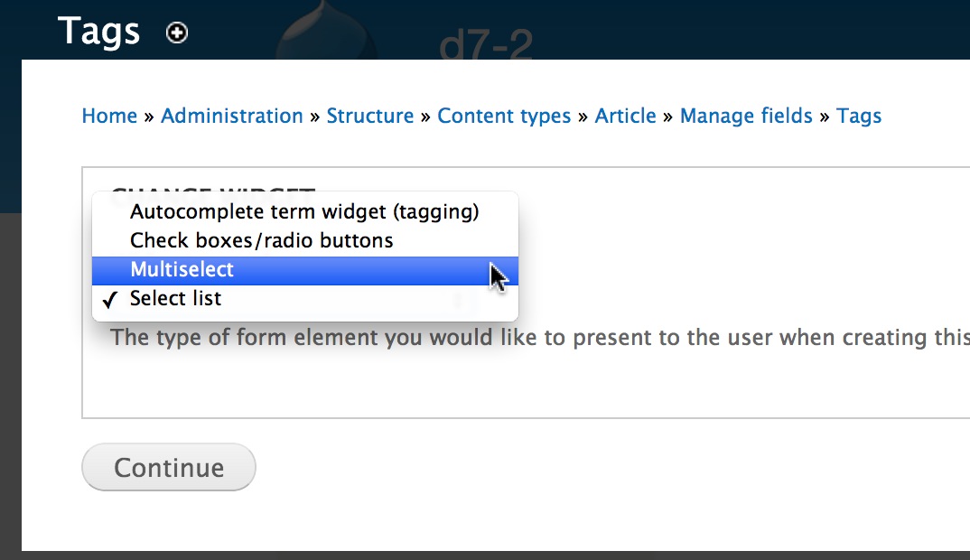Select the checked Select list option
Screen dimensions: 970x560
[305, 299]
